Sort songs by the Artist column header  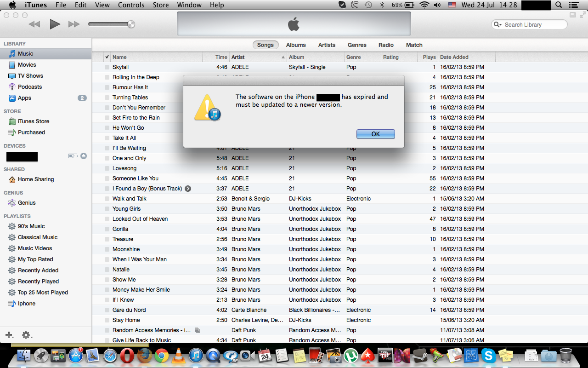click(258, 57)
